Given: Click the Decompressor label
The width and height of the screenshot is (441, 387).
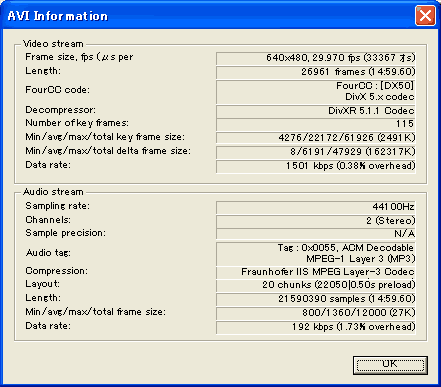Looking at the screenshot, I should 60,110.
